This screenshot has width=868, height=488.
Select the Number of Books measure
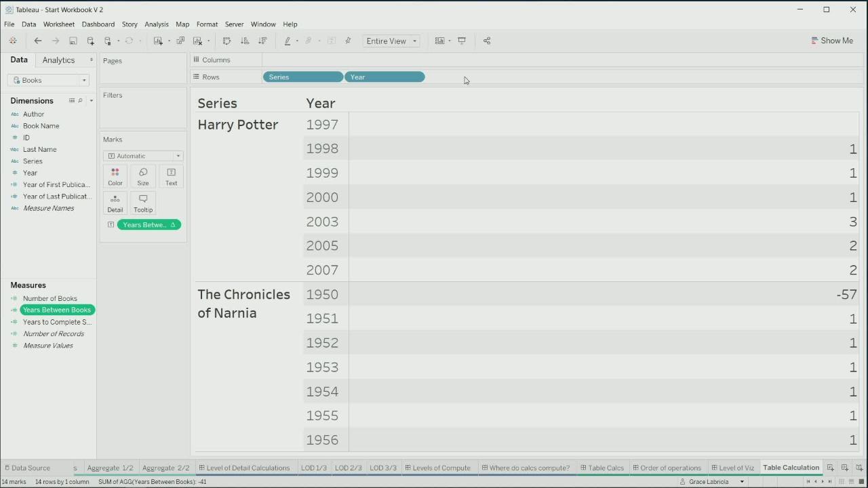tap(50, 298)
